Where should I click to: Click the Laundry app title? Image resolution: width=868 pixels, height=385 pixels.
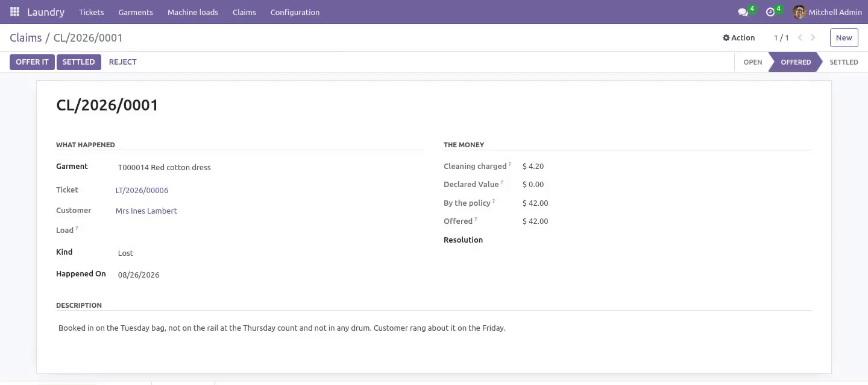click(46, 12)
